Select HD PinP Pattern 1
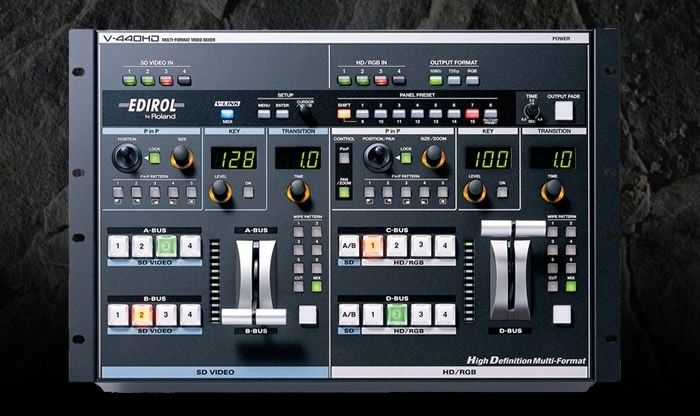Image resolution: width=700 pixels, height=416 pixels. pos(369,193)
